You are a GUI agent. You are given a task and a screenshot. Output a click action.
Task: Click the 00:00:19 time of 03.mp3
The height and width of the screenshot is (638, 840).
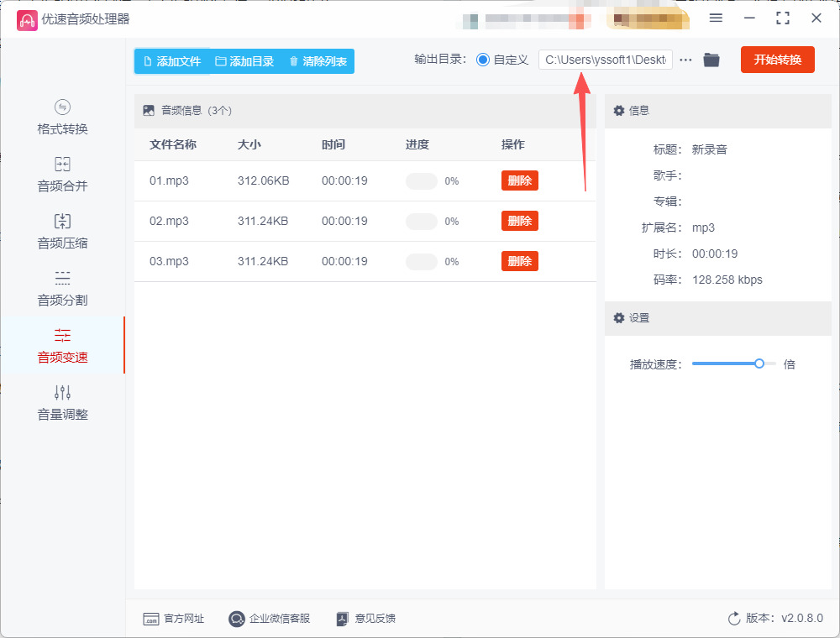(344, 261)
